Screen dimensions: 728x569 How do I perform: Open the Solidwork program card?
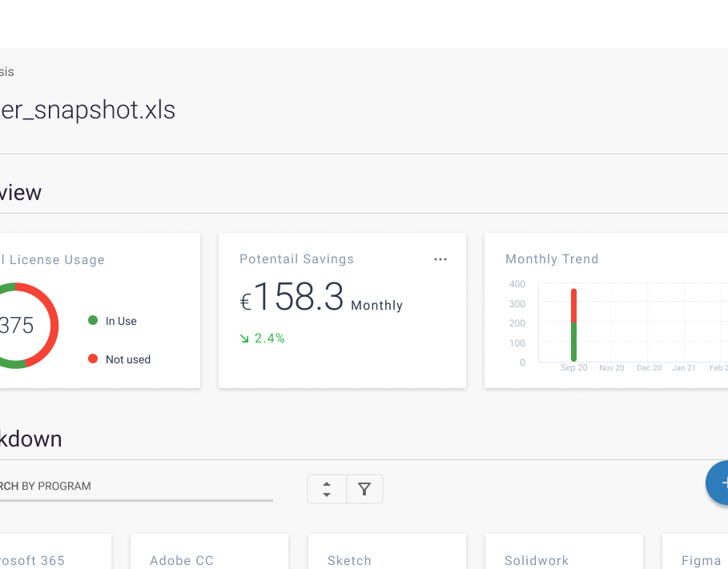(x=564, y=551)
